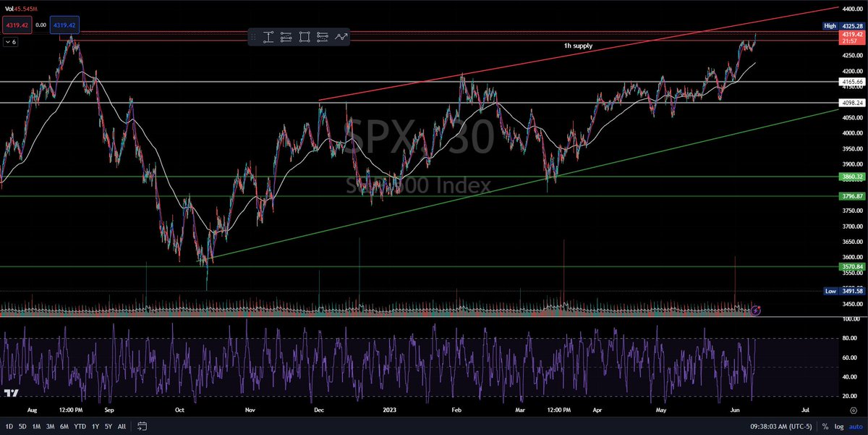This screenshot has width=868, height=435.
Task: Click the zigzag trend arrow icon in toolbar
Action: tap(341, 37)
